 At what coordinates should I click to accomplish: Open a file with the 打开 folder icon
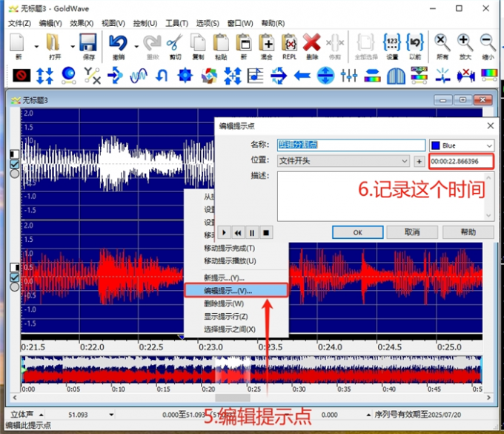[53, 47]
